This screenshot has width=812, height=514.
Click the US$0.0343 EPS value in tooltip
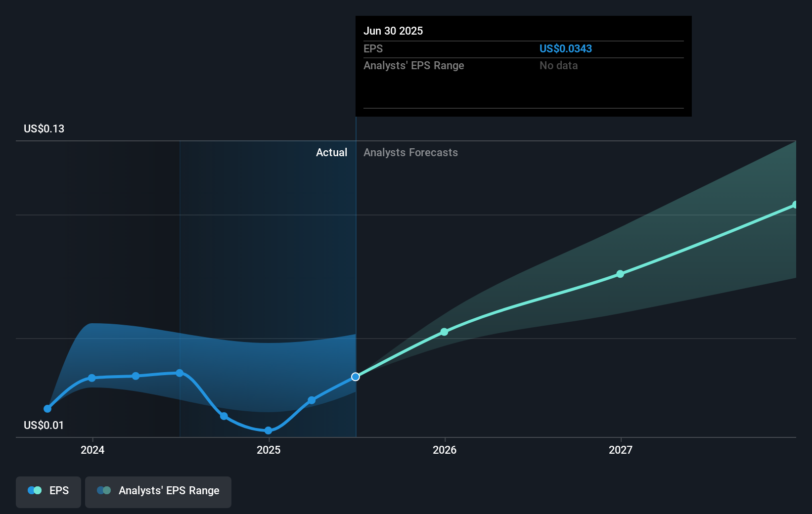click(x=565, y=49)
